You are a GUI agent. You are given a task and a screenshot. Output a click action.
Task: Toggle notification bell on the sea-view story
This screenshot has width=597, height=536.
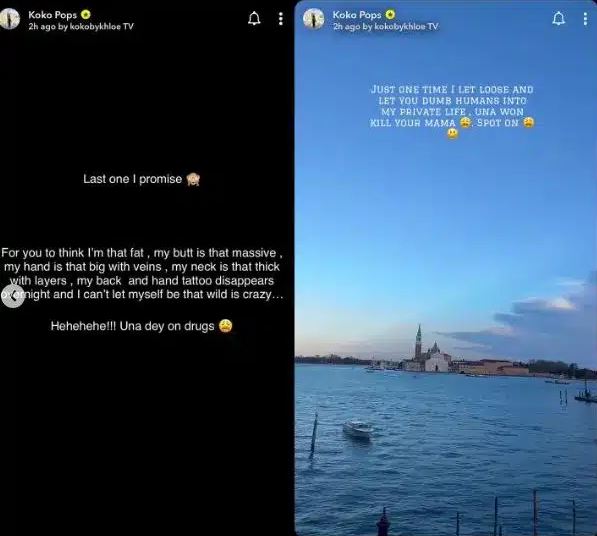[559, 18]
